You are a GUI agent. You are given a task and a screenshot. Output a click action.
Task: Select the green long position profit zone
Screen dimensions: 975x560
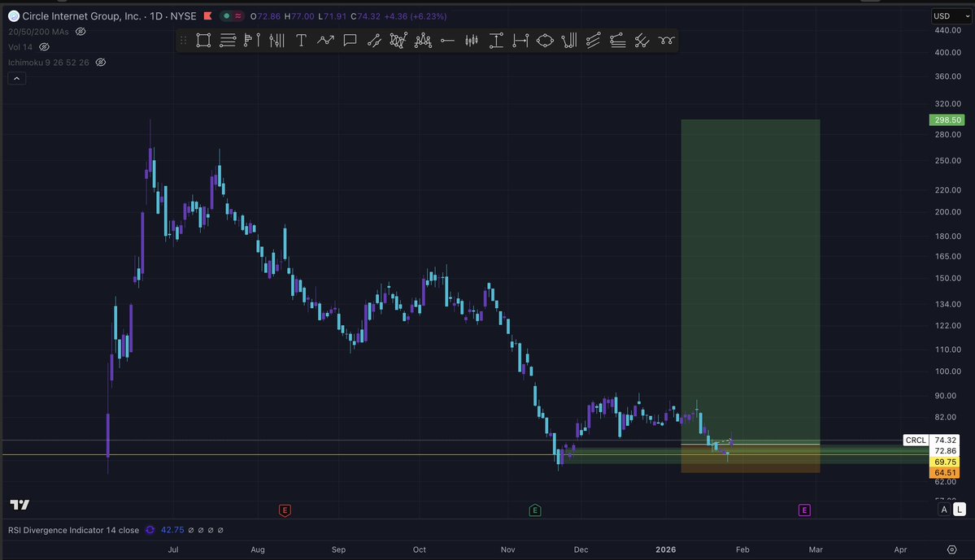click(x=751, y=281)
